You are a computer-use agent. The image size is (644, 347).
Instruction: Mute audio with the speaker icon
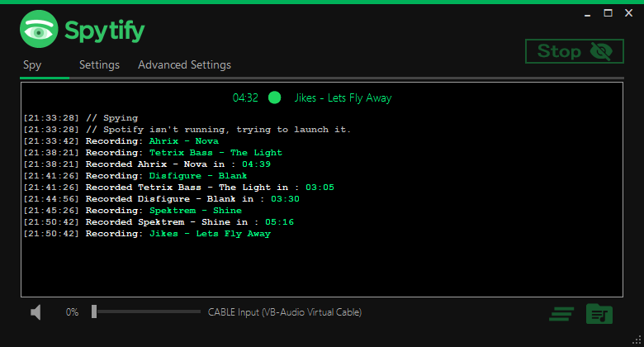(x=36, y=312)
